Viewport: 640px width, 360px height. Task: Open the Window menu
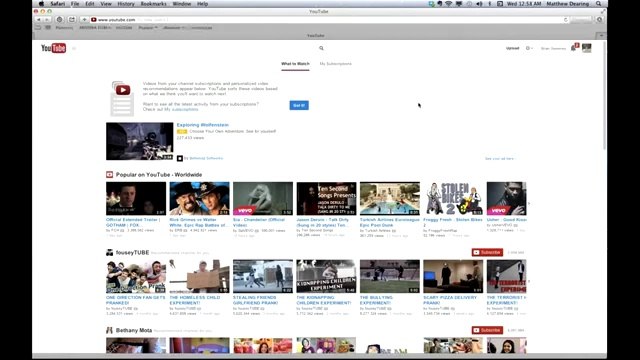[182, 4]
